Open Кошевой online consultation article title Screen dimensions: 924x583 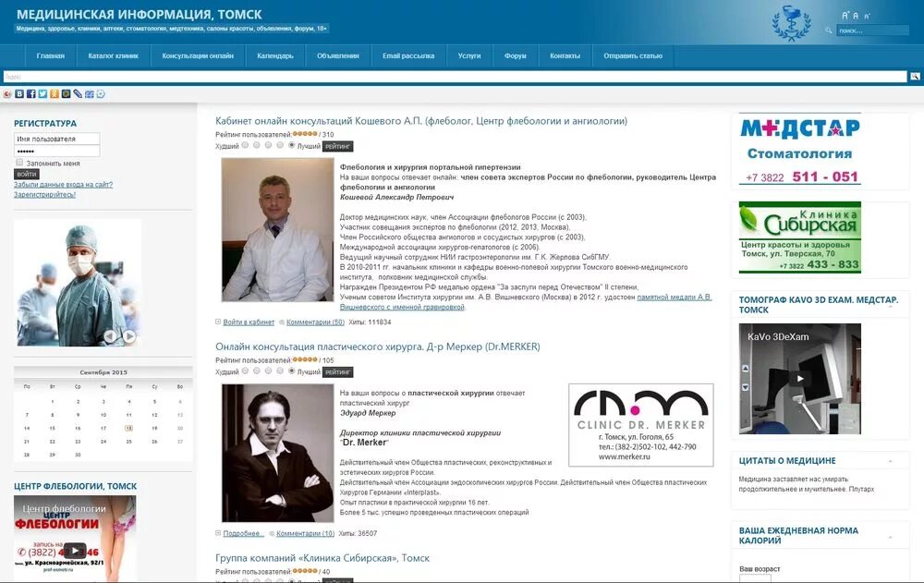[421, 121]
